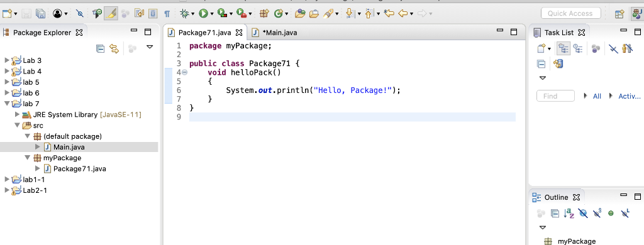The image size is (644, 245).
Task: Collapse the helloPack method fold marker
Action: click(x=184, y=72)
